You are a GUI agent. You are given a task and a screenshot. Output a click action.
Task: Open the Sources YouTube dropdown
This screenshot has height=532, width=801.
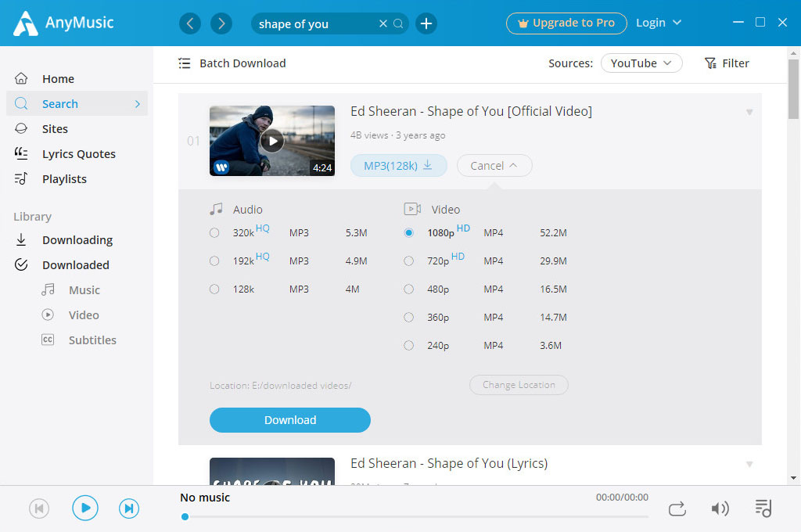(641, 63)
